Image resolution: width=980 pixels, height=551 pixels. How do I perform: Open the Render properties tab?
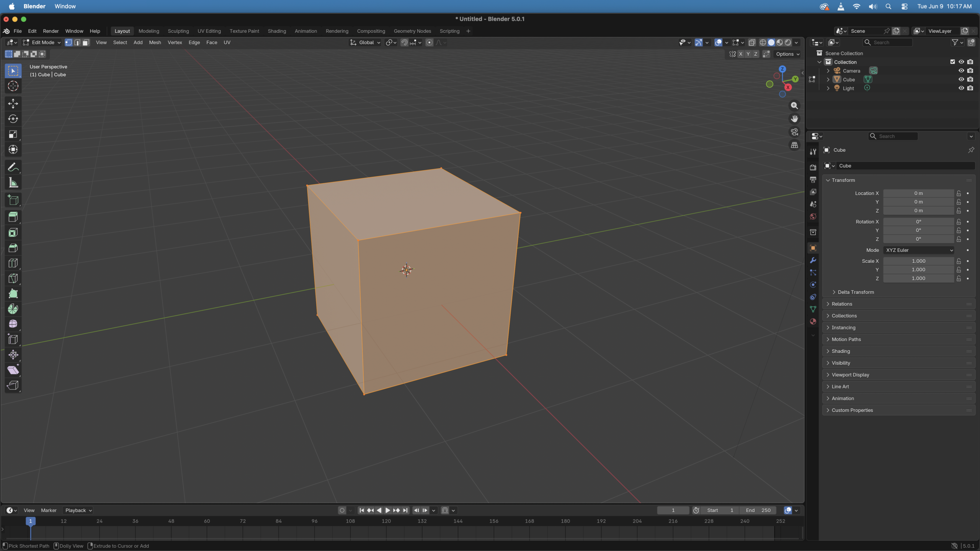pyautogui.click(x=813, y=167)
